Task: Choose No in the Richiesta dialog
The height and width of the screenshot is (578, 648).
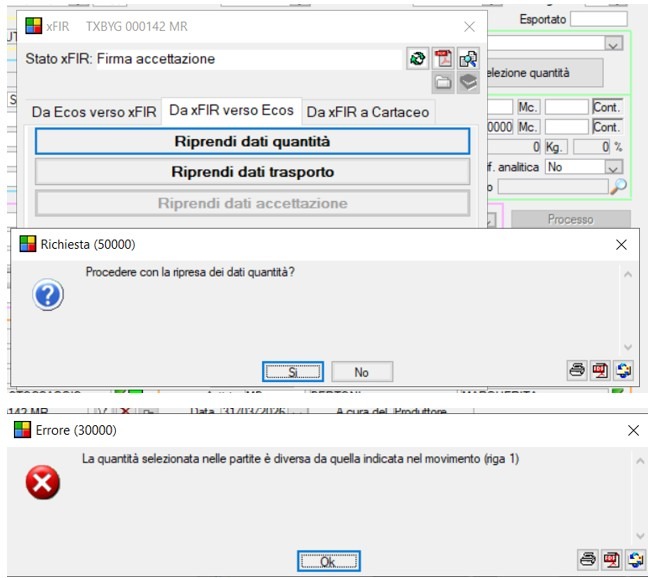Action: pyautogui.click(x=361, y=372)
